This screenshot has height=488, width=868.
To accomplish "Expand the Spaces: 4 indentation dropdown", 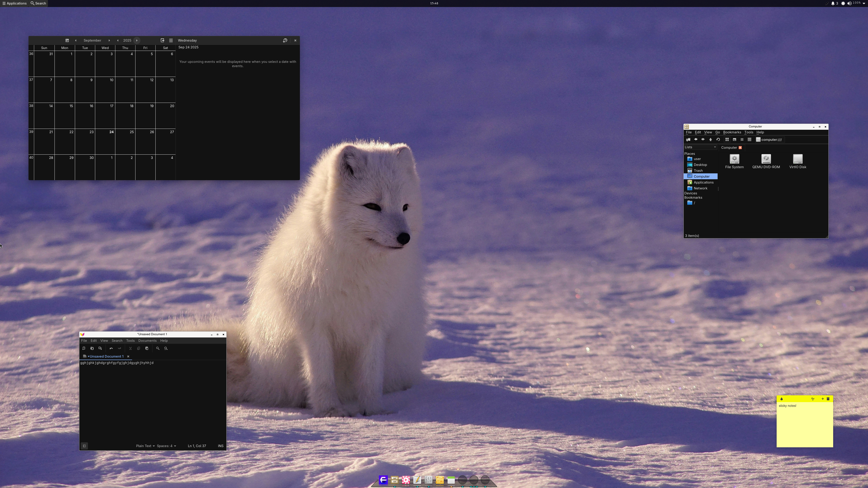I will click(x=166, y=446).
